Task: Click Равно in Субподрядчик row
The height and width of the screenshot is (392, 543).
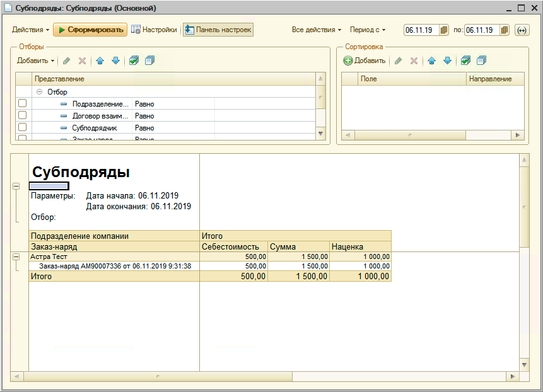Action: [x=144, y=128]
